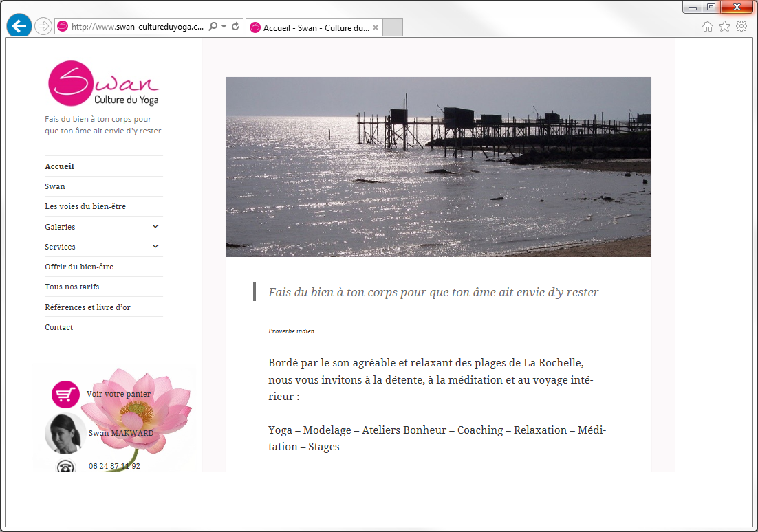Open Les voies du bien-être page
Viewport: 758px width, 532px height.
click(85, 206)
